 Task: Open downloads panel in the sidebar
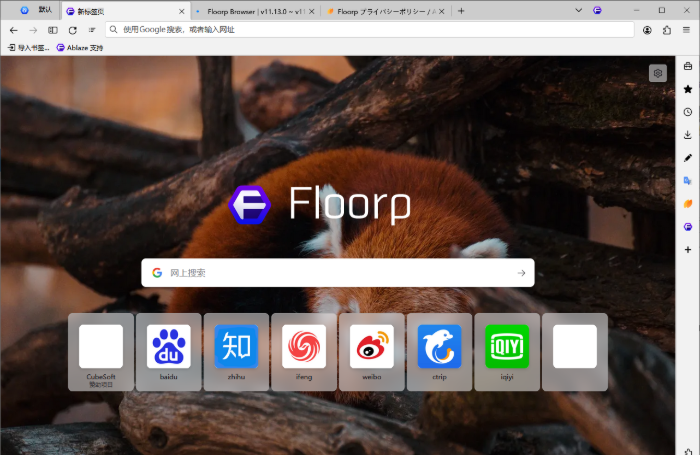688,135
